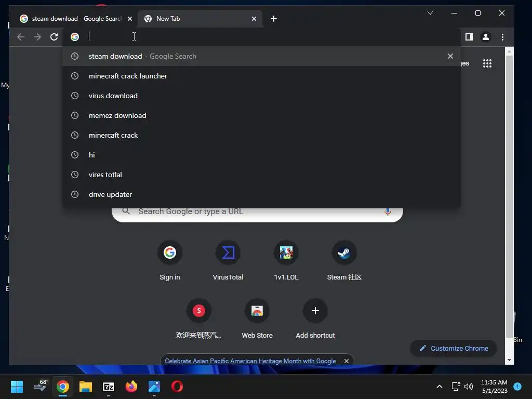The width and height of the screenshot is (532, 399).
Task: Click the scrollbar down arrow
Action: pyautogui.click(x=509, y=361)
